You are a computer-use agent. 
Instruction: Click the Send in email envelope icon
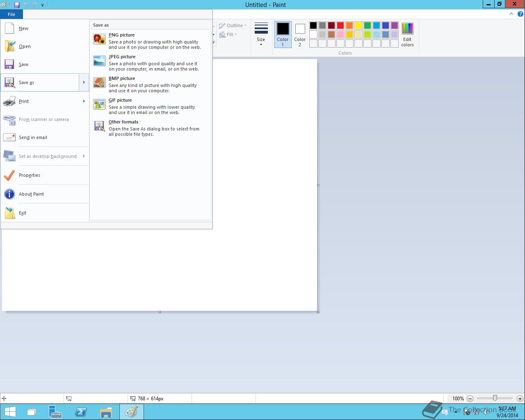click(x=9, y=137)
